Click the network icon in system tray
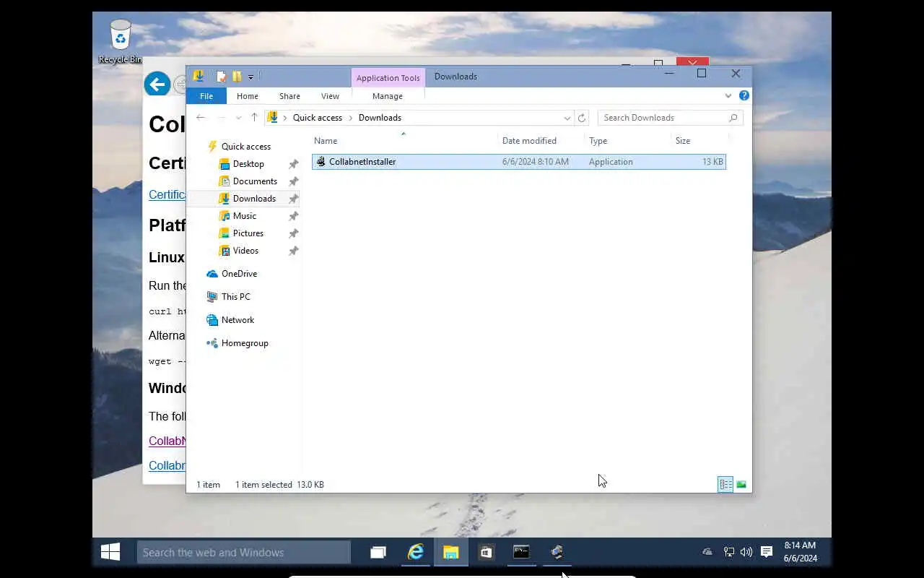The height and width of the screenshot is (578, 924). pyautogui.click(x=729, y=552)
